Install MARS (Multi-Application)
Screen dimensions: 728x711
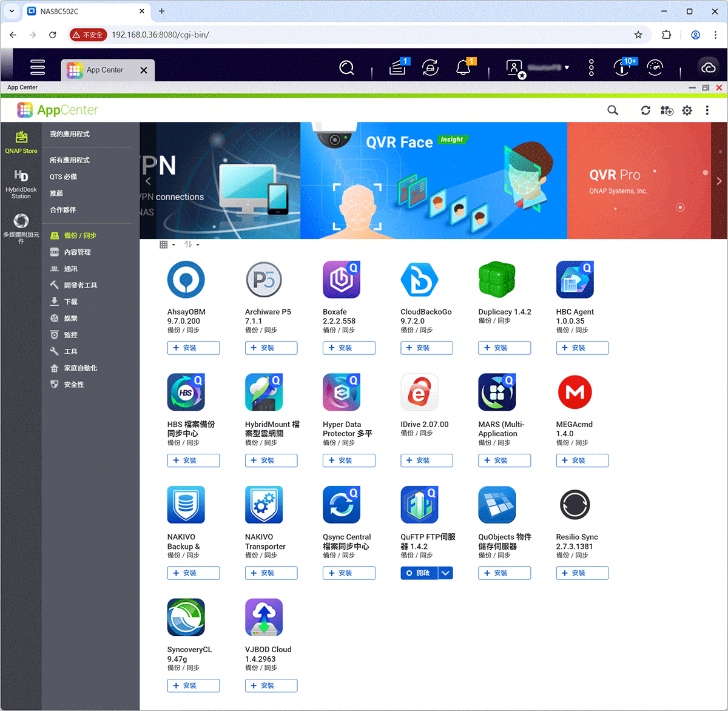(504, 460)
